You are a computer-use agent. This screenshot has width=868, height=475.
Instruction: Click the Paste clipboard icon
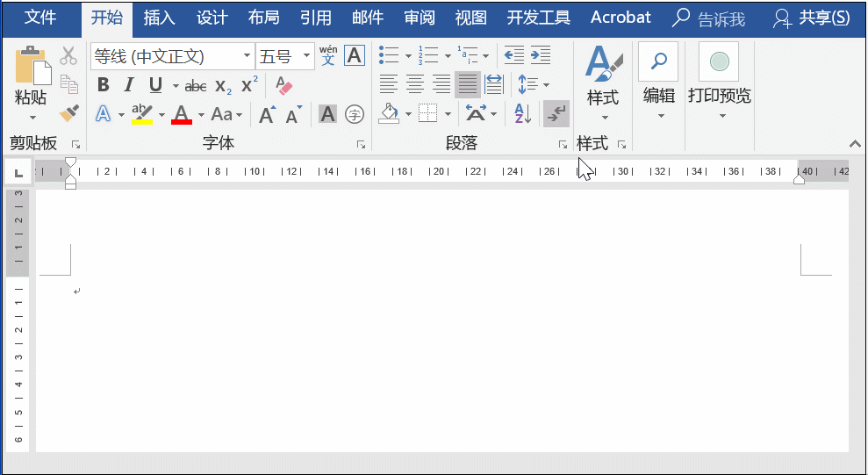pyautogui.click(x=32, y=65)
